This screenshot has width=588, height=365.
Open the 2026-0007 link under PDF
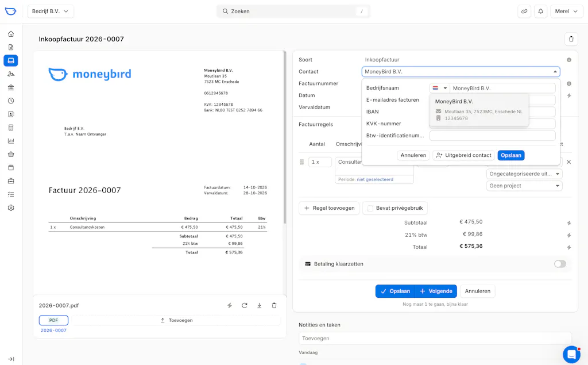point(53,331)
